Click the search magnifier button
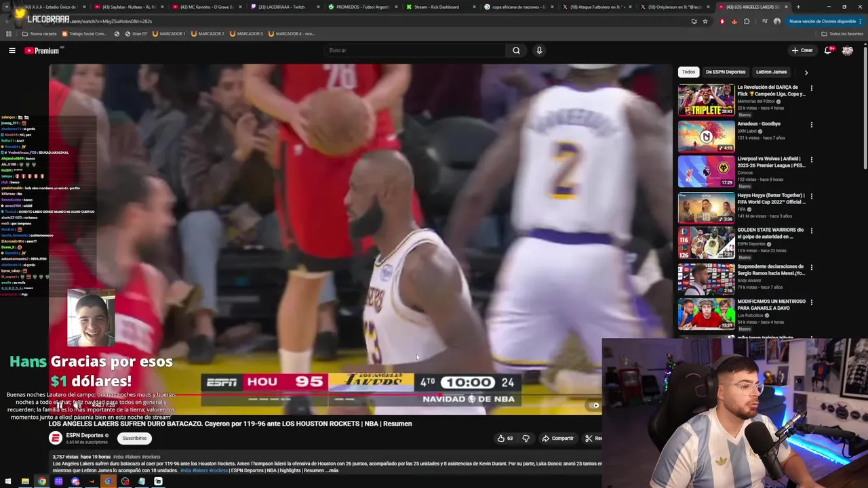Viewport: 868px width, 488px height. [516, 50]
